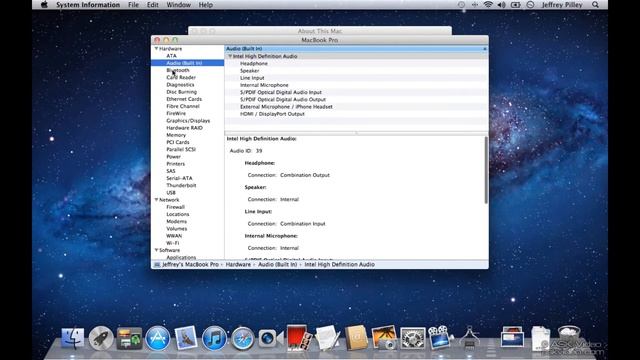Open the Trash in Dock
The height and width of the screenshot is (360, 640).
[569, 337]
